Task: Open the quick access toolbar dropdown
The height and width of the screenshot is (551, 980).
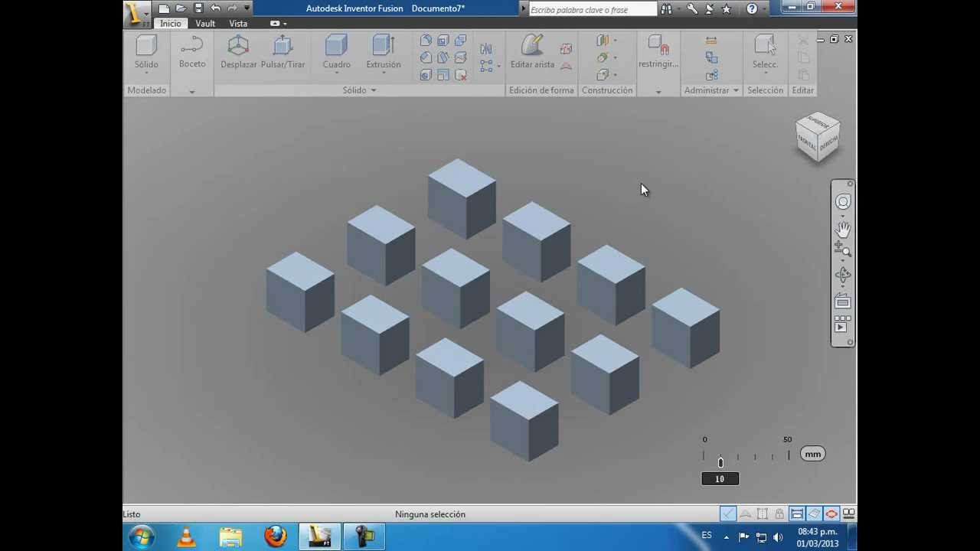Action: (x=247, y=8)
